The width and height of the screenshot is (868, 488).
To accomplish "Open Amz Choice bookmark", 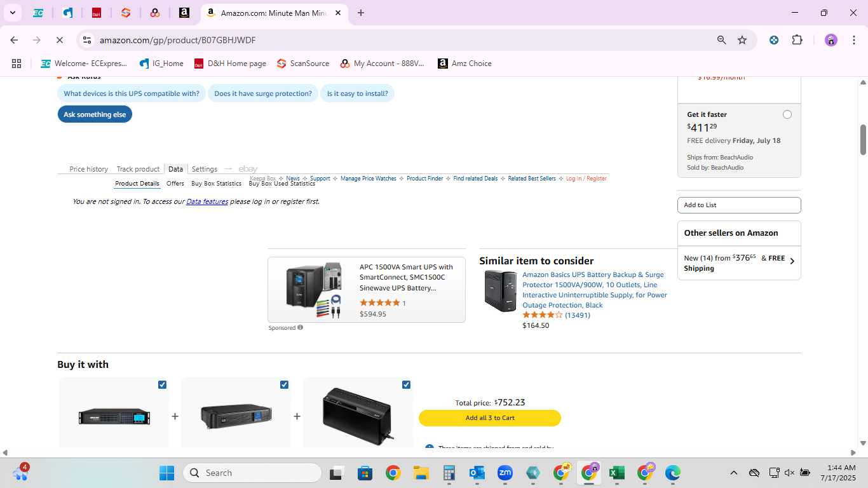I will click(x=465, y=64).
